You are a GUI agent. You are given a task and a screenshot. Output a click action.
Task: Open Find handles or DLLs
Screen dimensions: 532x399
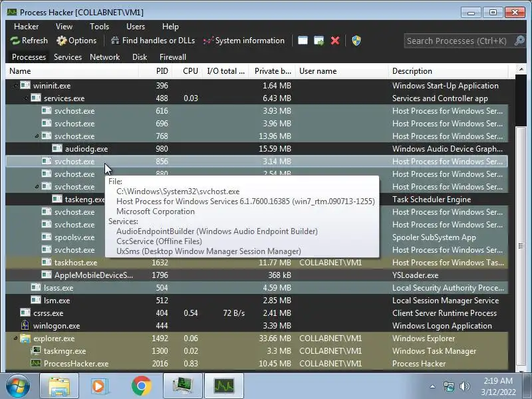click(x=153, y=41)
